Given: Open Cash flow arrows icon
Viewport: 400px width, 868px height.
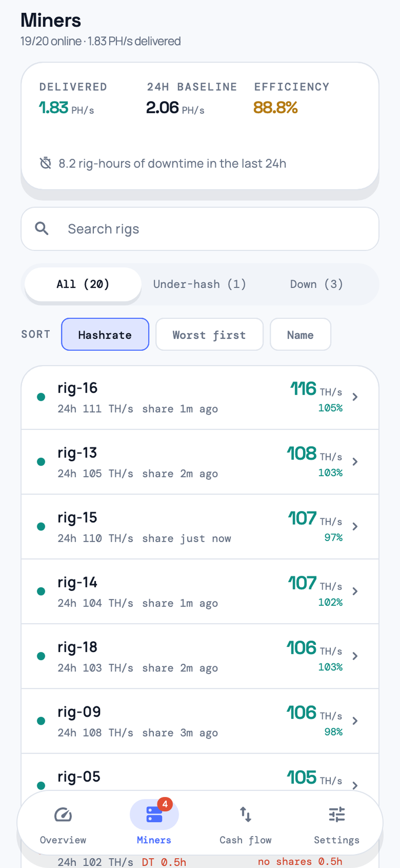Looking at the screenshot, I should 246,814.
